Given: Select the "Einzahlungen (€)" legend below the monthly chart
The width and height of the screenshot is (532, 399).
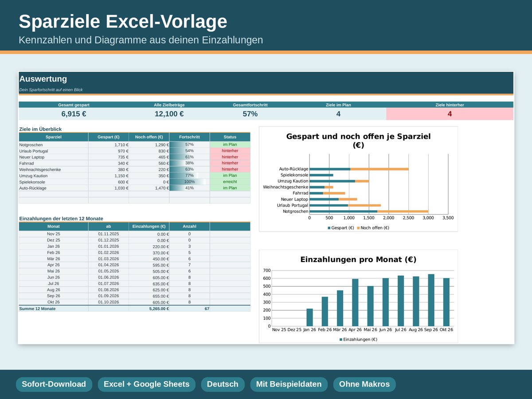Looking at the screenshot, I should coord(358,340).
